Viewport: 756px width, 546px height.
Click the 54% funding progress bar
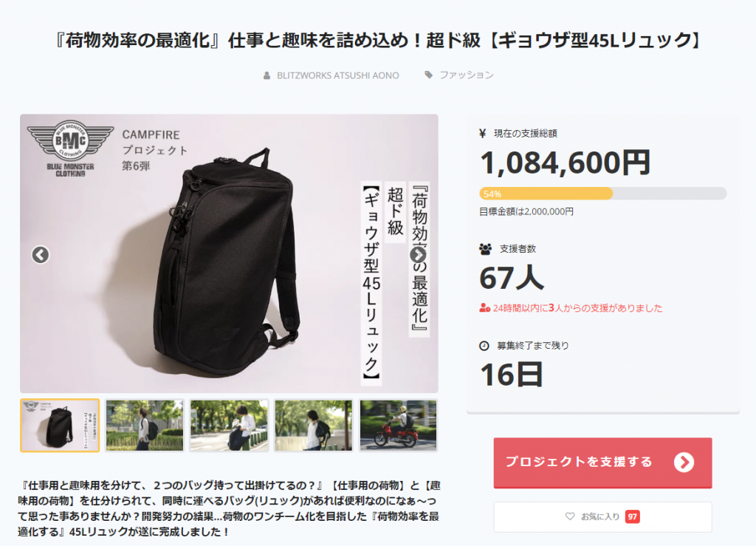tap(602, 194)
